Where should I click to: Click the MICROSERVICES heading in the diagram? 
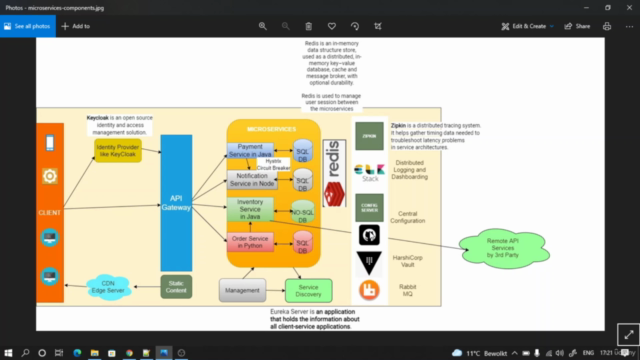point(271,129)
